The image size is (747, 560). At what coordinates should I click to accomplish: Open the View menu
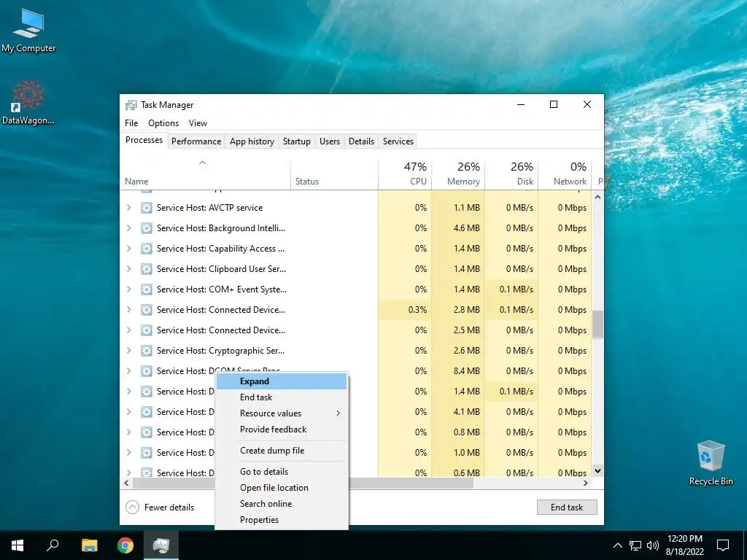pyautogui.click(x=198, y=122)
